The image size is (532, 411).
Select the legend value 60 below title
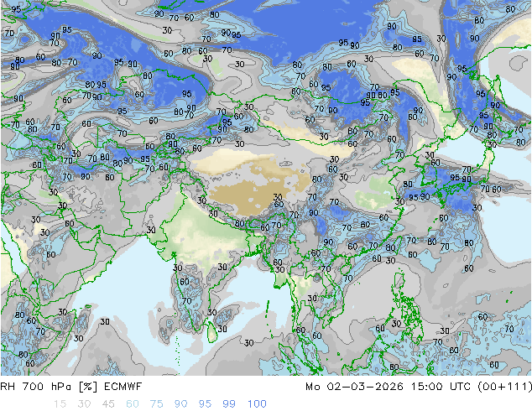(x=133, y=404)
